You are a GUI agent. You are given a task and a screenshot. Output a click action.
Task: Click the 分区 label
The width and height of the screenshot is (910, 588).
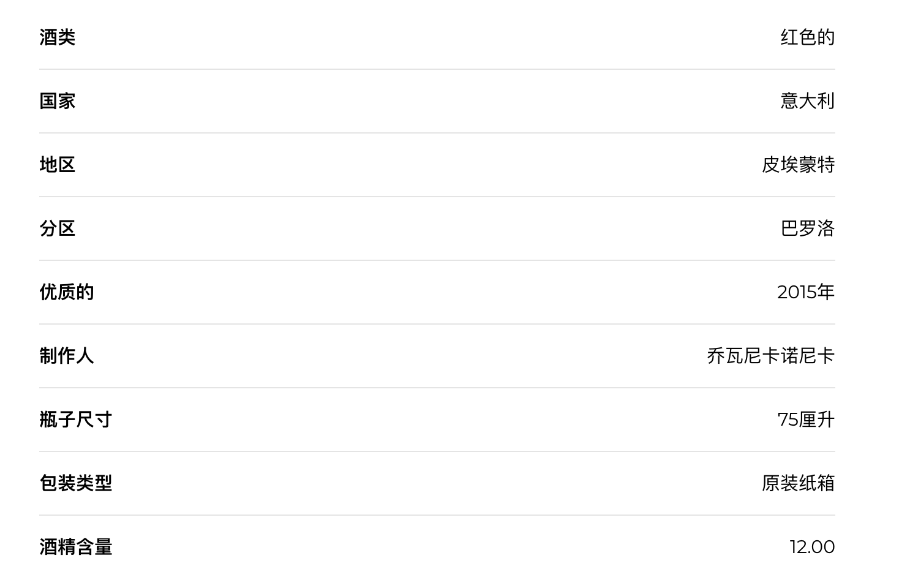(58, 228)
